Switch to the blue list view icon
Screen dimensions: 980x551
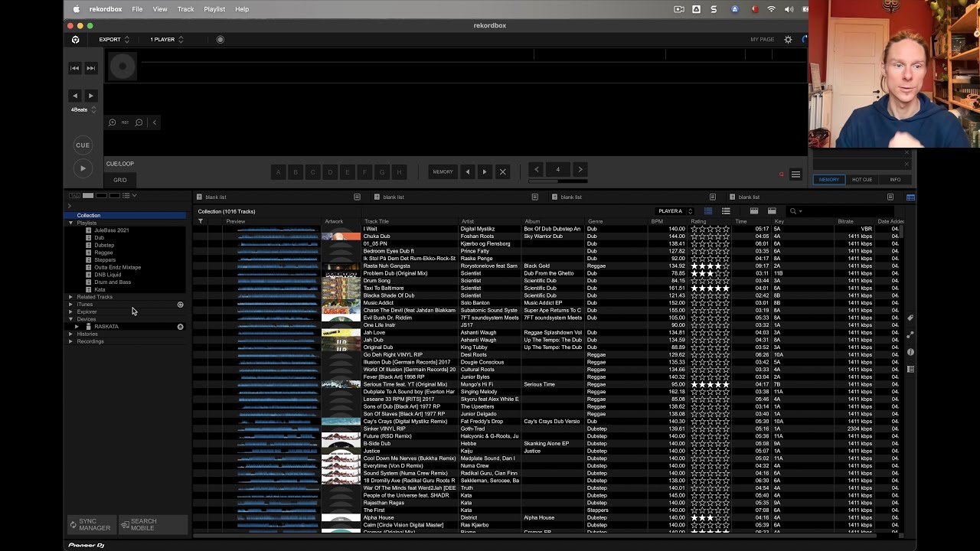708,211
